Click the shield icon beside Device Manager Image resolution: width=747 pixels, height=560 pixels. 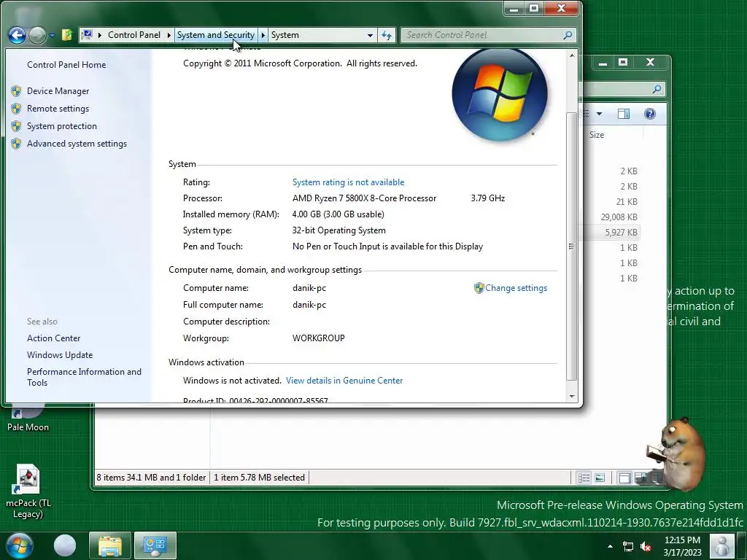click(16, 91)
